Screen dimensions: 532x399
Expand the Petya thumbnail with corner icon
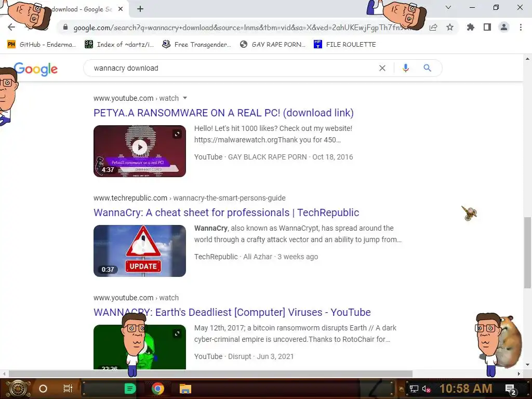coord(177,134)
